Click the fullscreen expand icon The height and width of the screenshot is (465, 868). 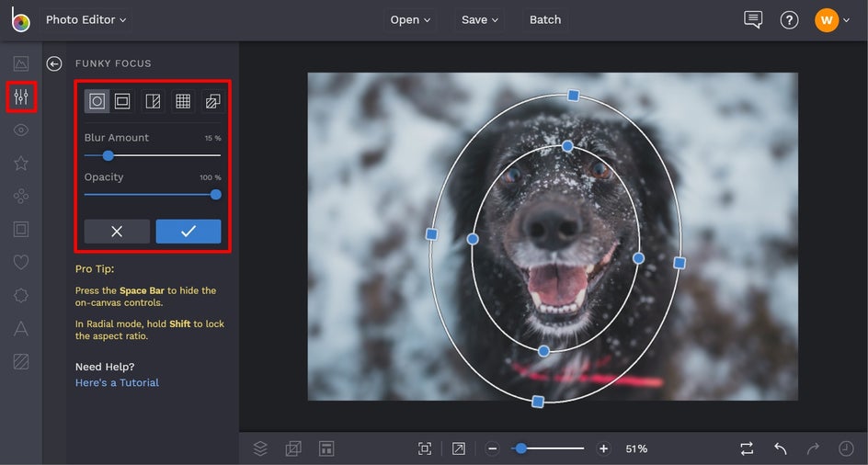point(458,448)
